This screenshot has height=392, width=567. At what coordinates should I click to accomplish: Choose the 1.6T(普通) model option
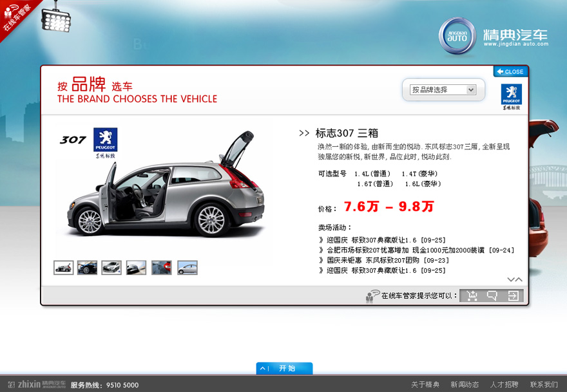(x=375, y=184)
